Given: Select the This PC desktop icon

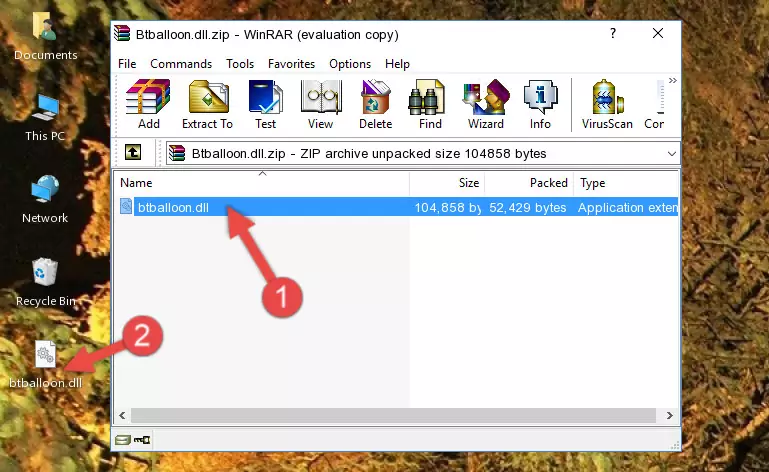Looking at the screenshot, I should [45, 118].
